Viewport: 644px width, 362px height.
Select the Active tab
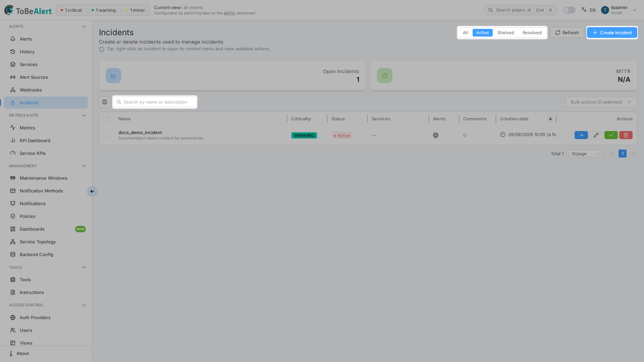click(482, 33)
